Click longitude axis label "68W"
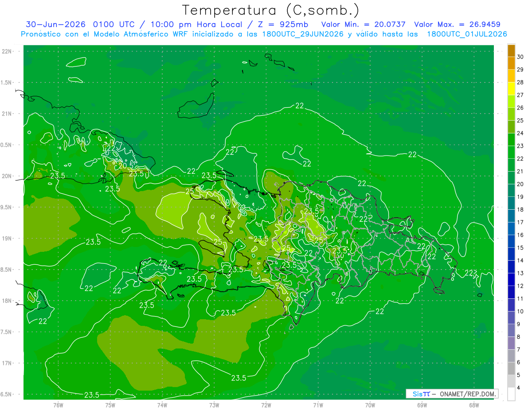532x411 pixels. 473,405
